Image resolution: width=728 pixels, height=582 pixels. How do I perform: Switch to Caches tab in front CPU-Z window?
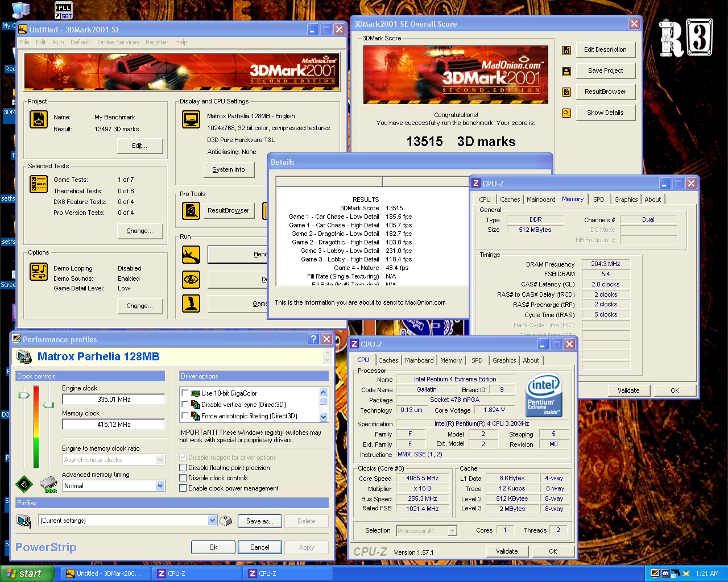click(x=388, y=360)
